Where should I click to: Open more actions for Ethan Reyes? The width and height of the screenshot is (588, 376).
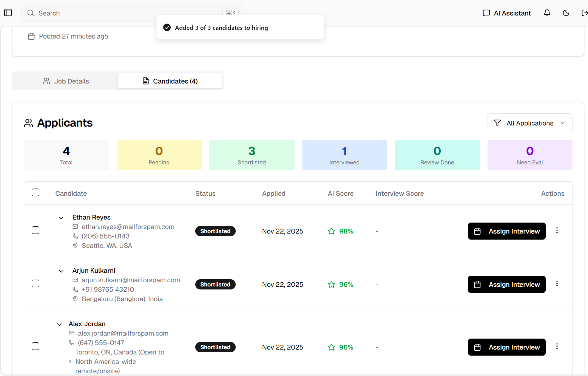(x=557, y=231)
